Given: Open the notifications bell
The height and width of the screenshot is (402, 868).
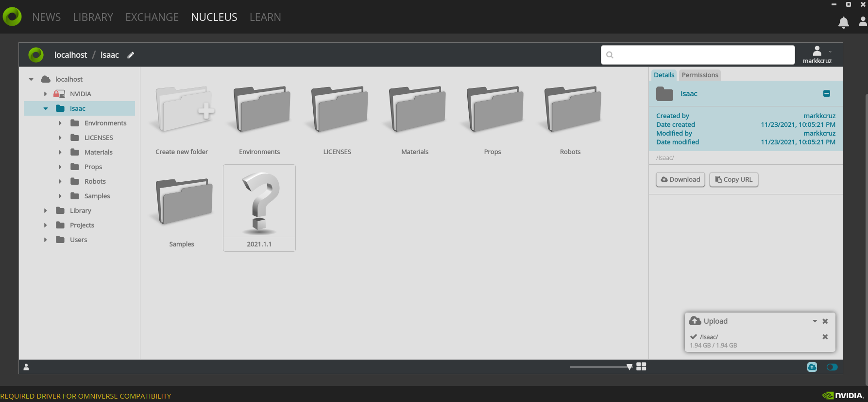Looking at the screenshot, I should [x=844, y=22].
